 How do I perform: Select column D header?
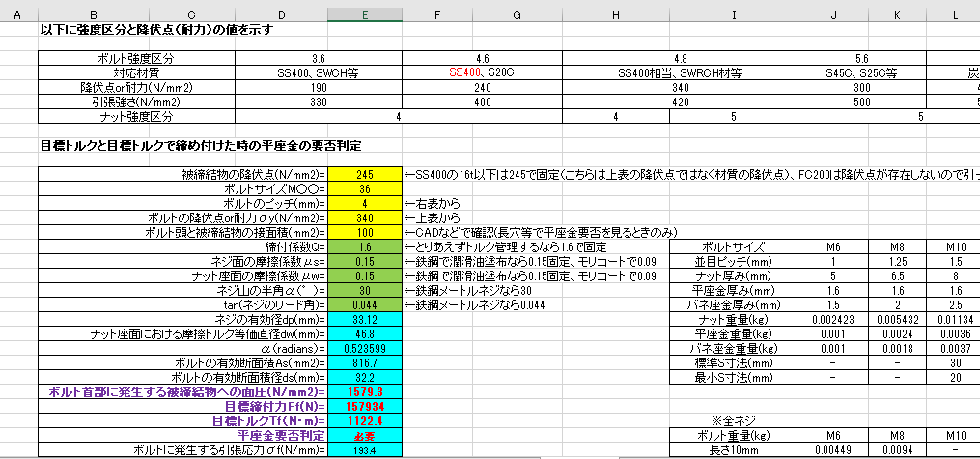click(x=281, y=14)
